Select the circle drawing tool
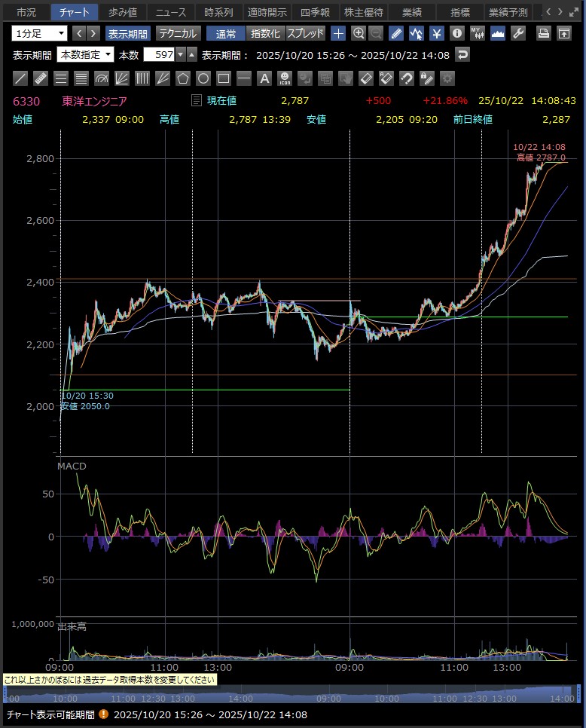The image size is (586, 728). 203,78
